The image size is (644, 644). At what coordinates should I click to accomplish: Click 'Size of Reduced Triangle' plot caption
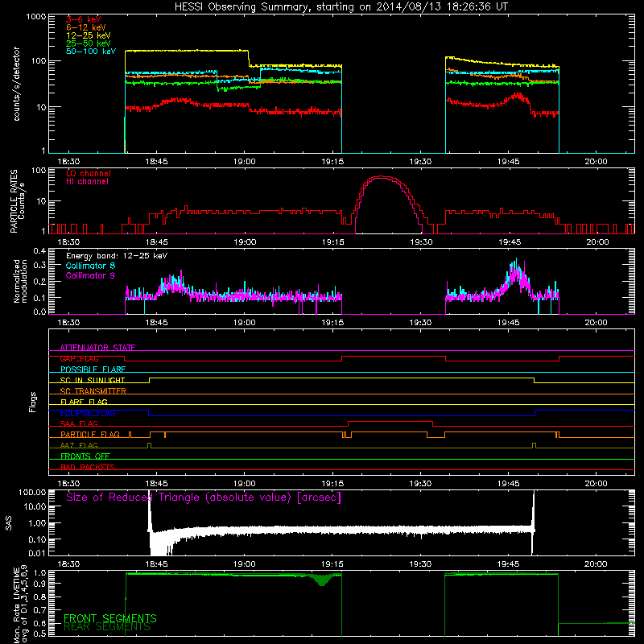(204, 497)
